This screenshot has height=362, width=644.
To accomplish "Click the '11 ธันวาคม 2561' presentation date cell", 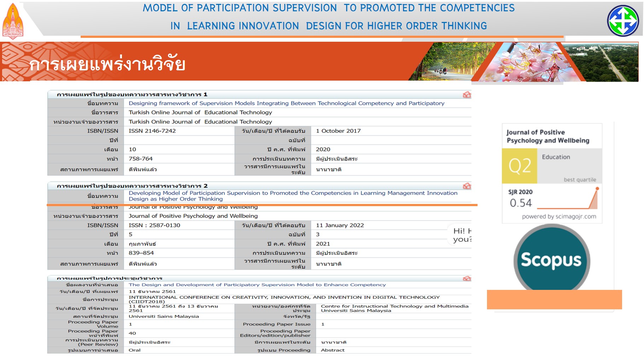I will pyautogui.click(x=152, y=292).
